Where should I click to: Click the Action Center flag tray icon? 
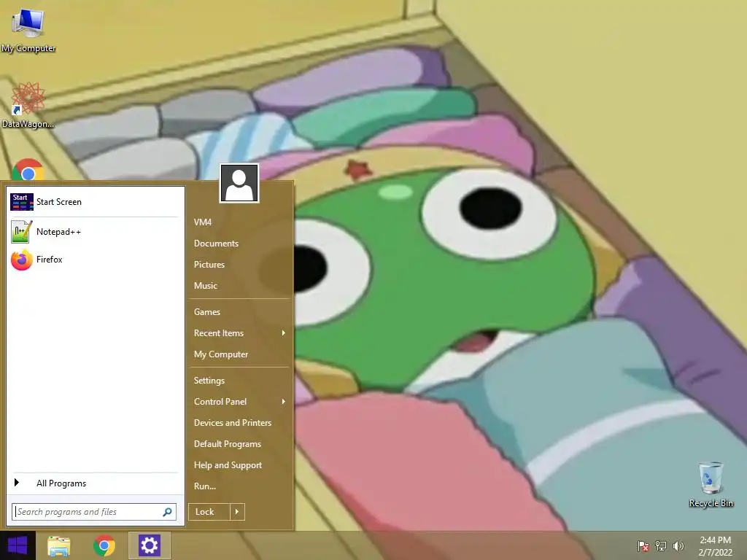(x=643, y=546)
